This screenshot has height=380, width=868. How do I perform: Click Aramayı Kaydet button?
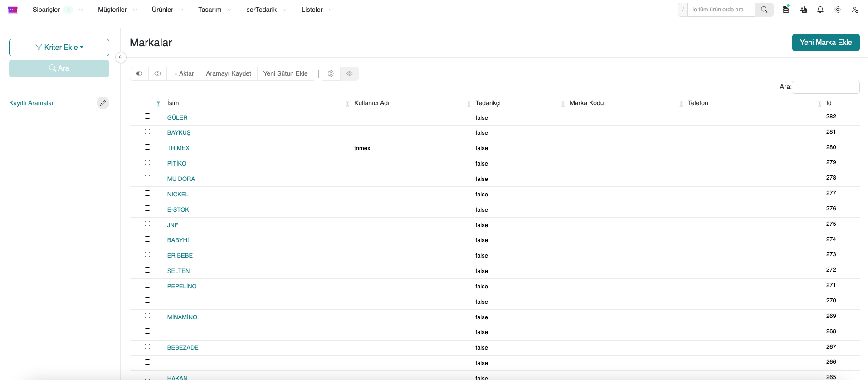pyautogui.click(x=229, y=73)
